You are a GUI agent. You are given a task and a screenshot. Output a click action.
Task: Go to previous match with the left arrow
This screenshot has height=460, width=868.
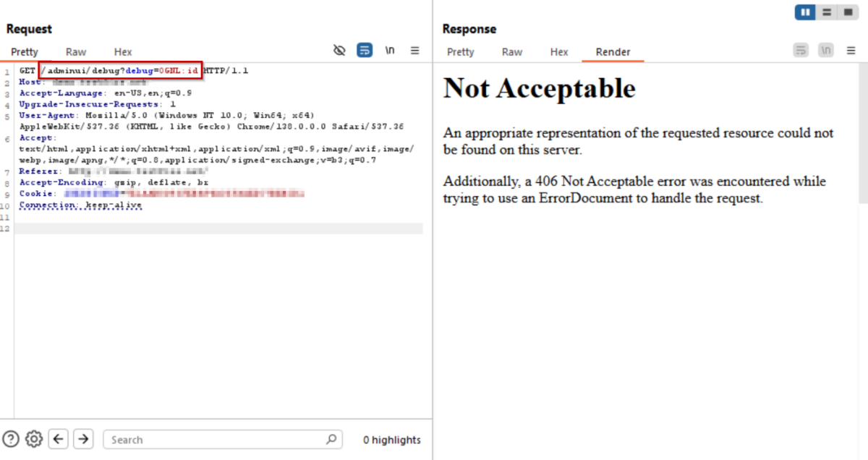tap(58, 439)
